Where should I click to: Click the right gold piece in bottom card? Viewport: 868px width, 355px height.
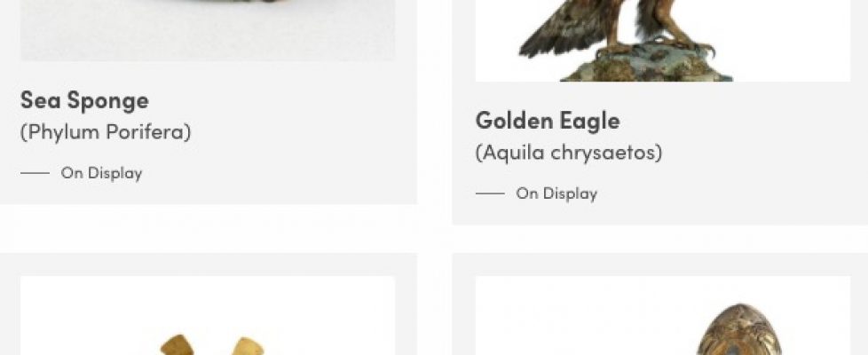click(248, 346)
